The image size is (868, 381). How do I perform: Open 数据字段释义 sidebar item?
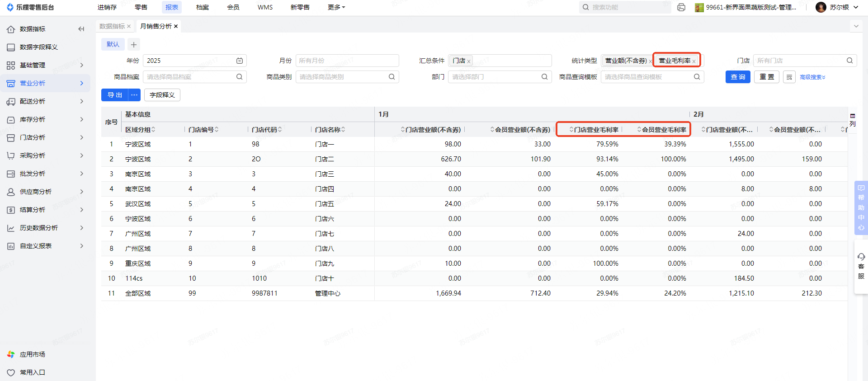pos(38,47)
